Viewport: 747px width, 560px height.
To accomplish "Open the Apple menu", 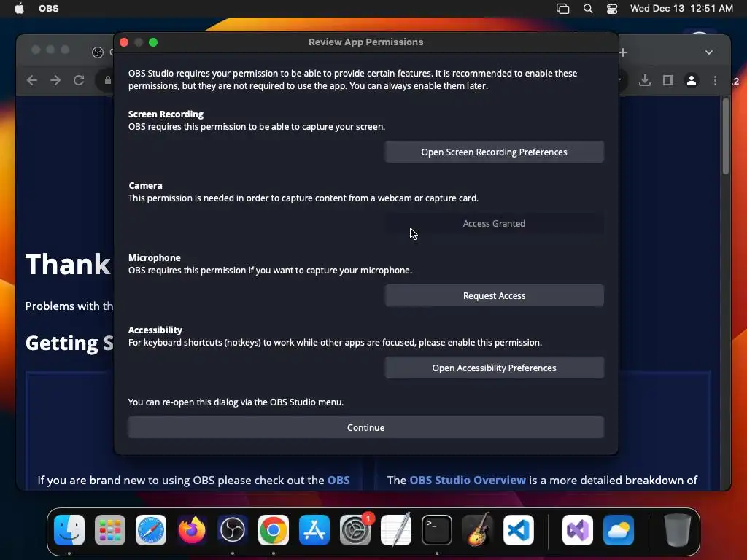I will (x=19, y=8).
